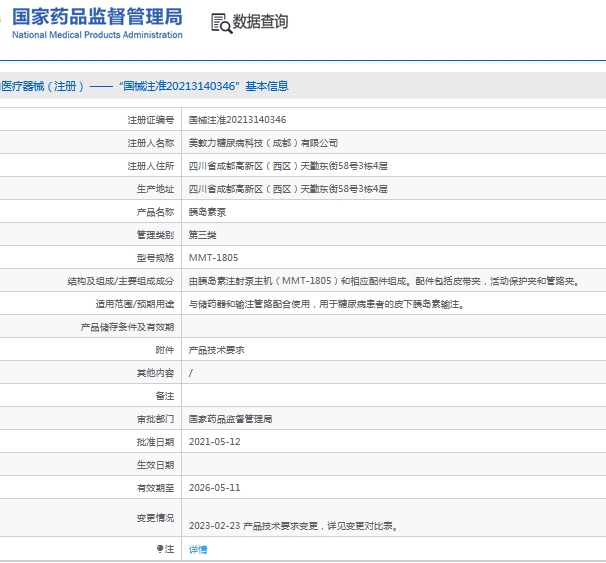Click National Medical Products Administration English text
The height and width of the screenshot is (563, 606).
pos(97,35)
